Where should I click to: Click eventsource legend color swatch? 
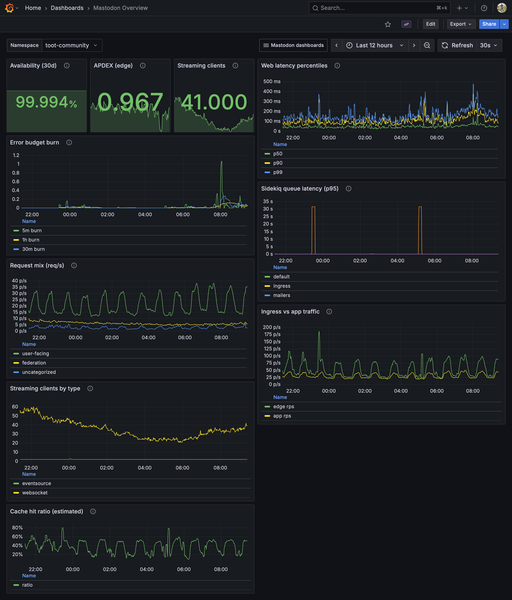(x=16, y=484)
